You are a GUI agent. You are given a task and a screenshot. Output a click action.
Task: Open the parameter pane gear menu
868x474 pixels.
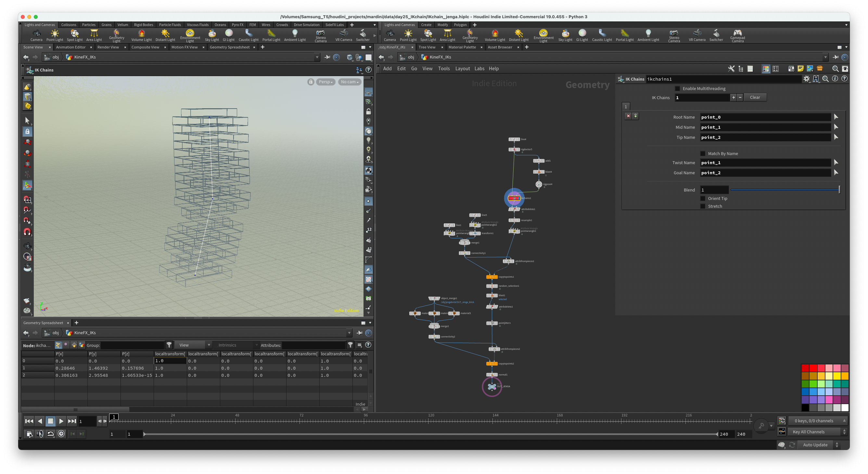[x=806, y=79]
